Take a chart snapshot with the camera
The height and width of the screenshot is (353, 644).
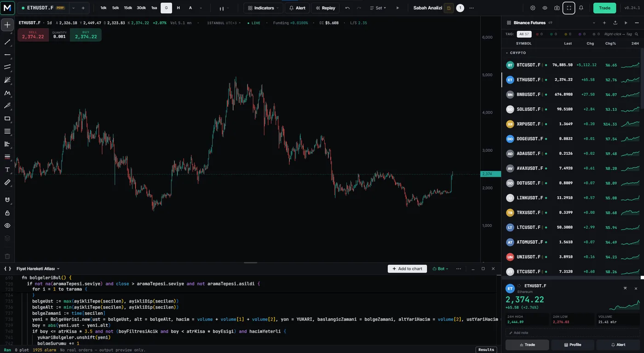(557, 8)
